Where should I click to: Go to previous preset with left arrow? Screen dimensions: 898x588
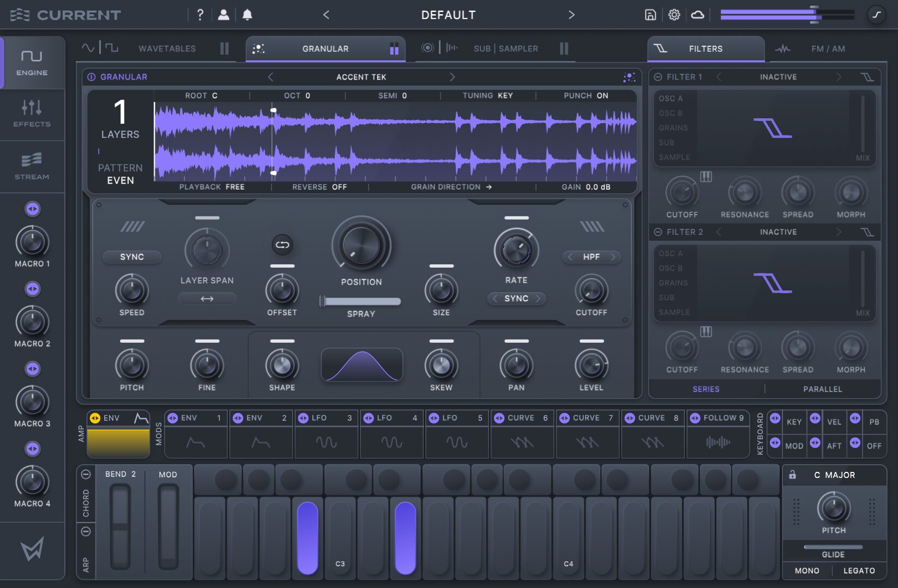point(326,15)
